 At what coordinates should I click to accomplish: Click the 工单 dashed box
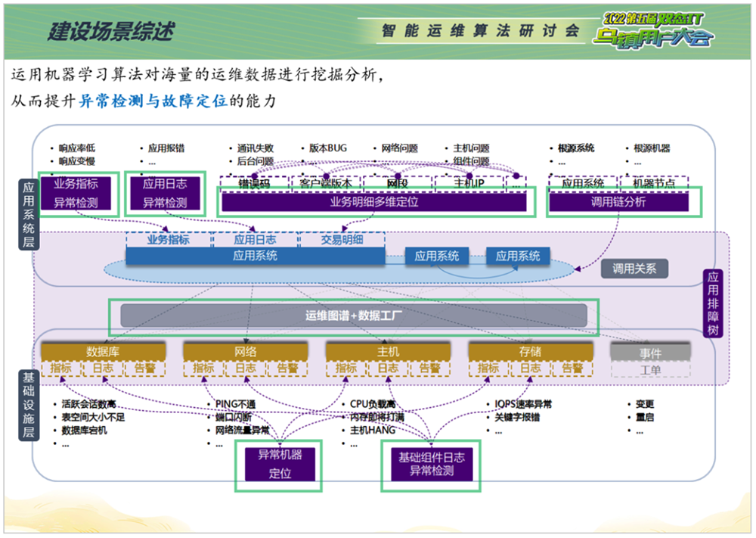pyautogui.click(x=650, y=369)
